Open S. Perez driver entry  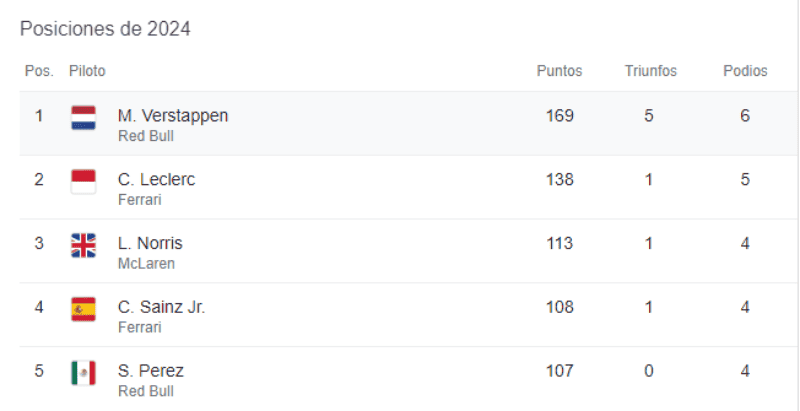tap(150, 371)
